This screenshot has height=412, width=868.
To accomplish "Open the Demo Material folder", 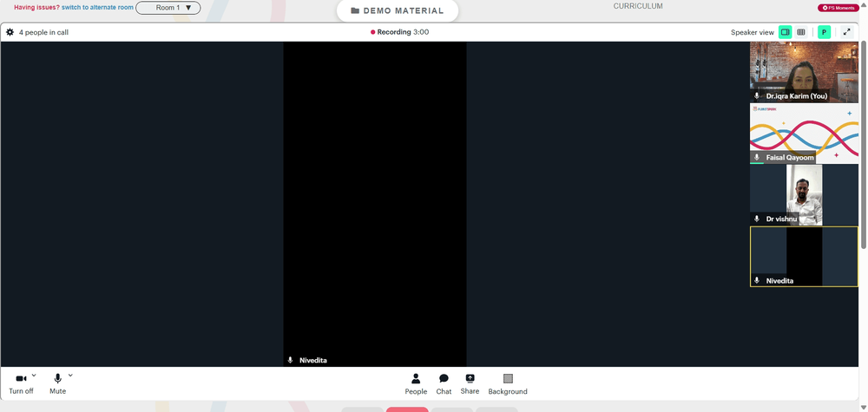I will coord(398,10).
